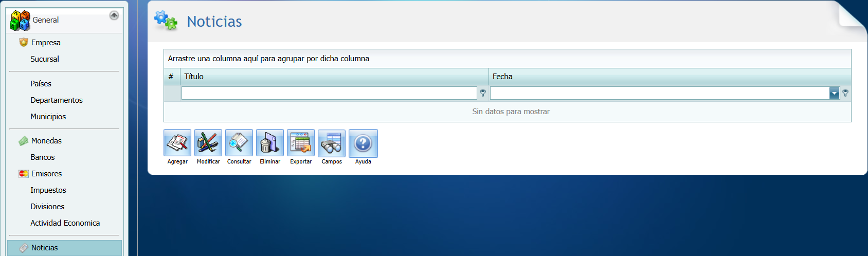Click the Noticias gears header icon
Viewport: 868px width, 256px height.
coord(166,20)
